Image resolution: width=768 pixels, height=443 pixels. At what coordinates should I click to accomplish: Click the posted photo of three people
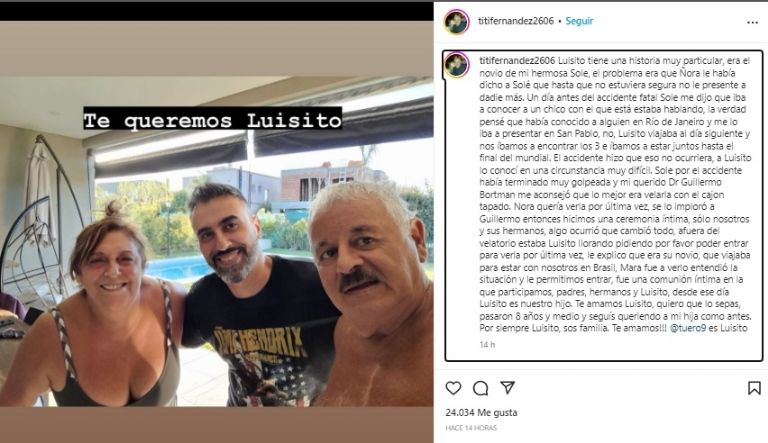click(x=216, y=241)
